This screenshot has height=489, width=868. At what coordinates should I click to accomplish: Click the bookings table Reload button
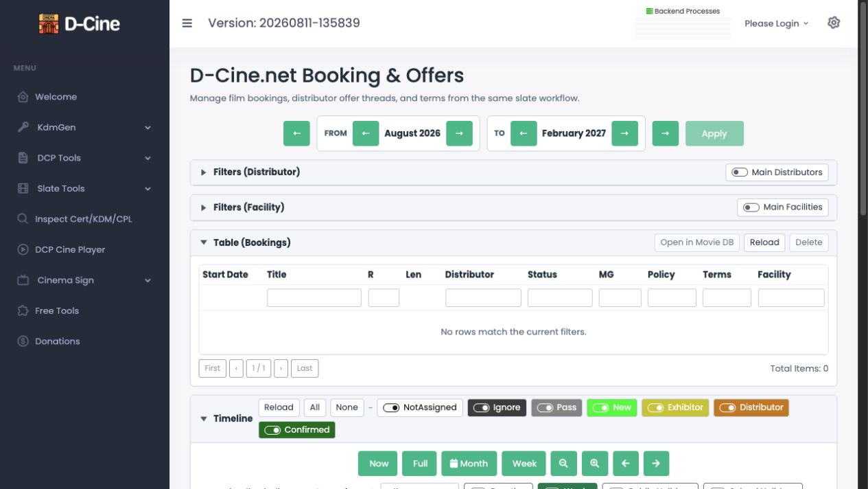coord(764,242)
